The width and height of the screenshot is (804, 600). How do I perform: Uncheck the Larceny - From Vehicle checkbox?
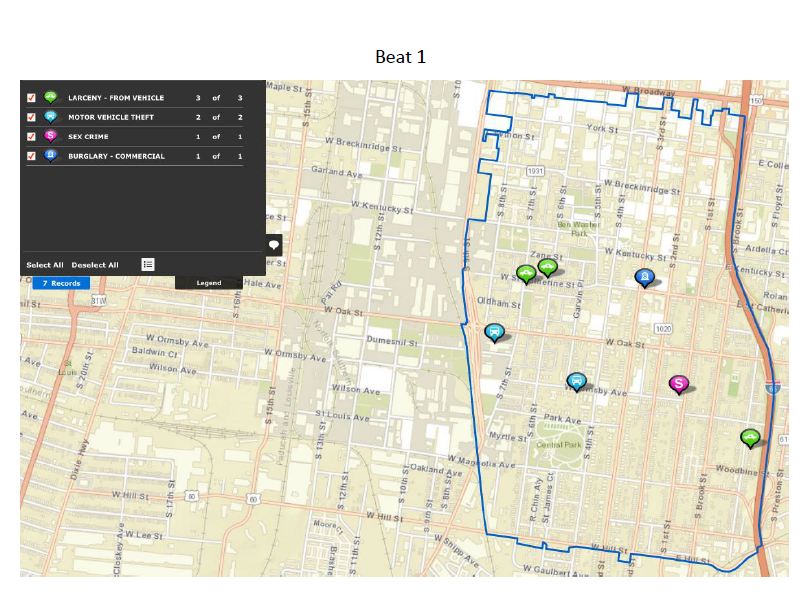tap(31, 98)
